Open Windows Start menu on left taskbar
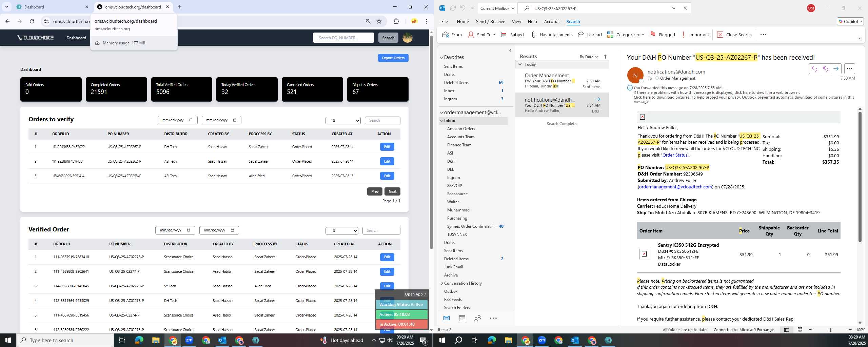Viewport: 868px width, 347px height. pos(8,340)
